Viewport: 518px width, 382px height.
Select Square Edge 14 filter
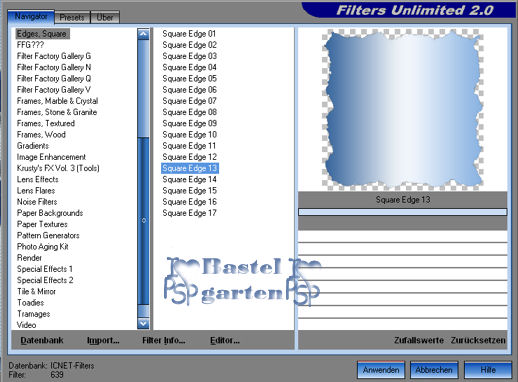(189, 179)
